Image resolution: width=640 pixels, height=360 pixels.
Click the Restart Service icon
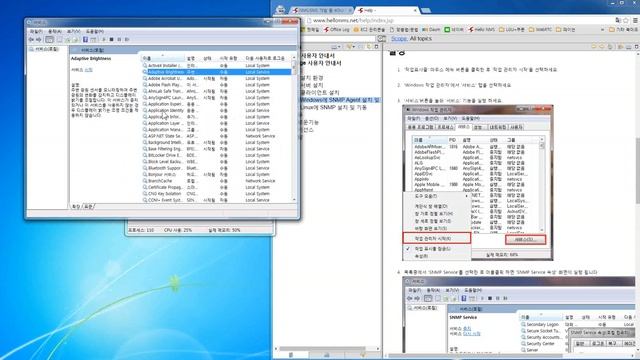click(127, 40)
